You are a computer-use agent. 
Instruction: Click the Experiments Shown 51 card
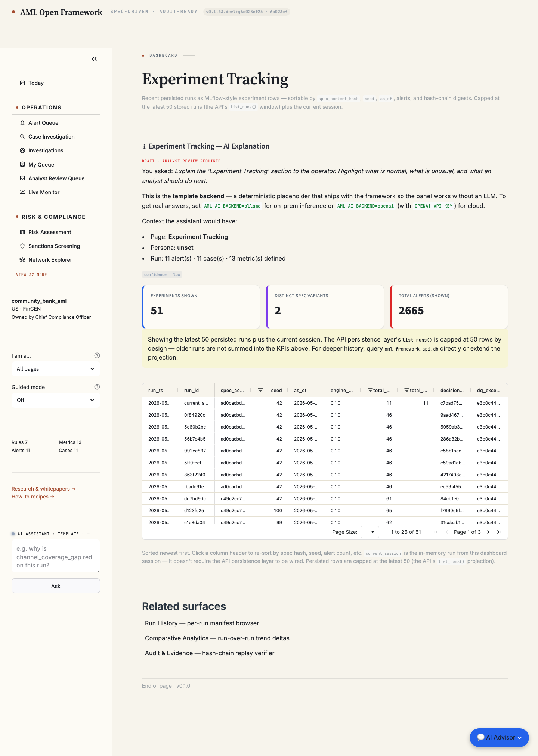201,307
